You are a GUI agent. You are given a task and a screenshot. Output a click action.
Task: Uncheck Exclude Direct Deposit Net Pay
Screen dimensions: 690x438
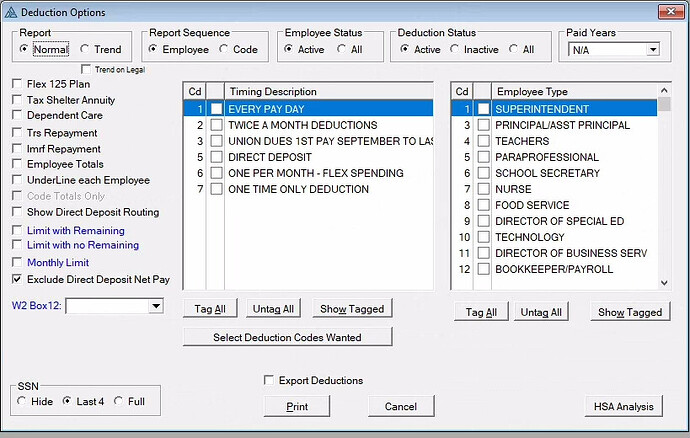pos(17,280)
